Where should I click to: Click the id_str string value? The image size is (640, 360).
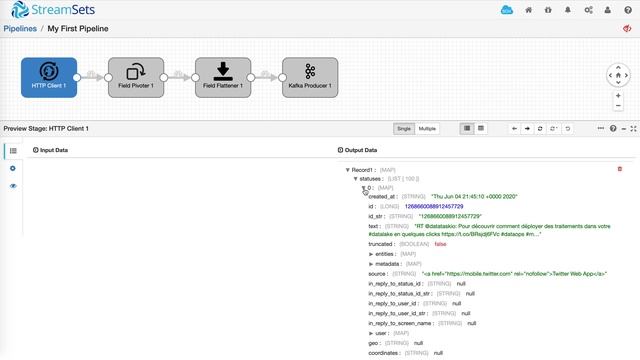pos(450,216)
